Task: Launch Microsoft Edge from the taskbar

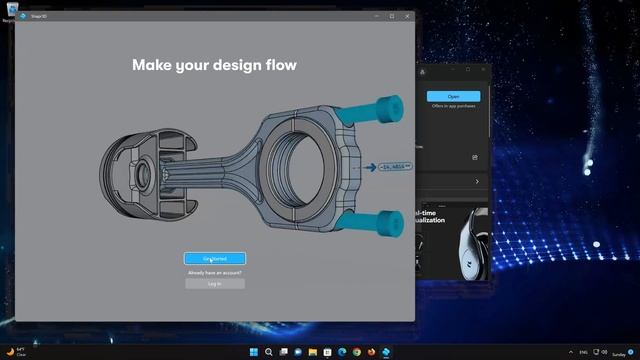Action: [342, 352]
